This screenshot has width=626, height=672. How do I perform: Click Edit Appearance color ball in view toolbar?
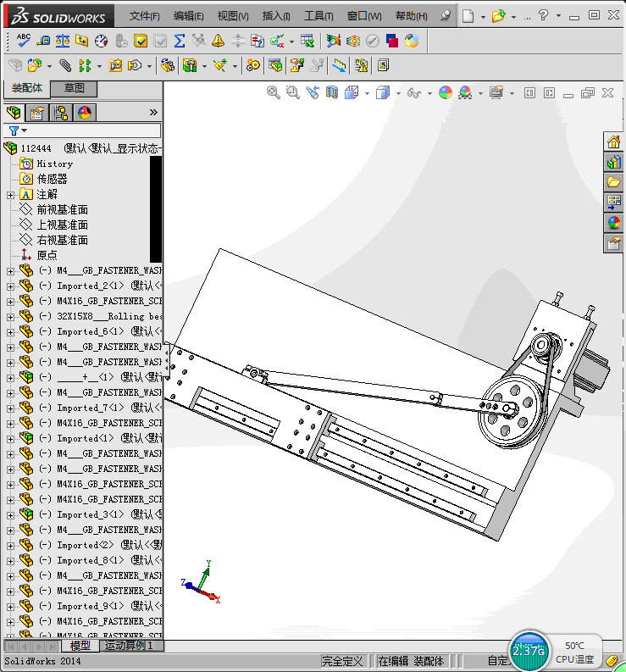pos(446,92)
